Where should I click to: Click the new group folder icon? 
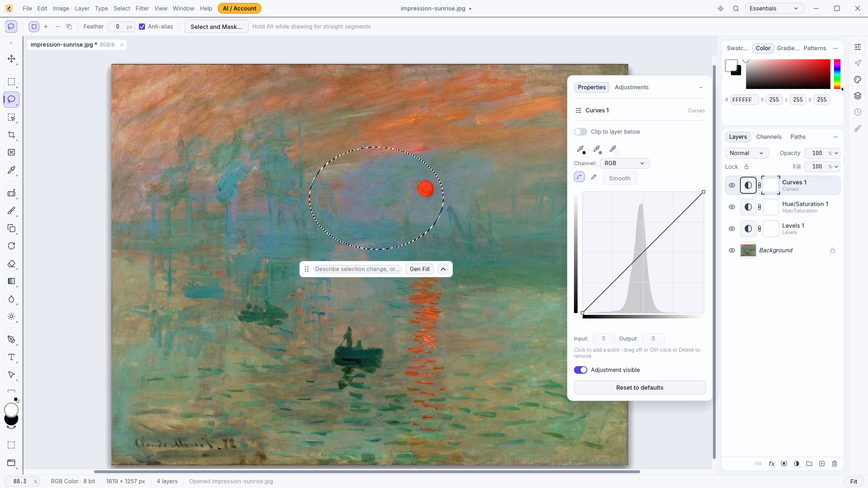[809, 463]
